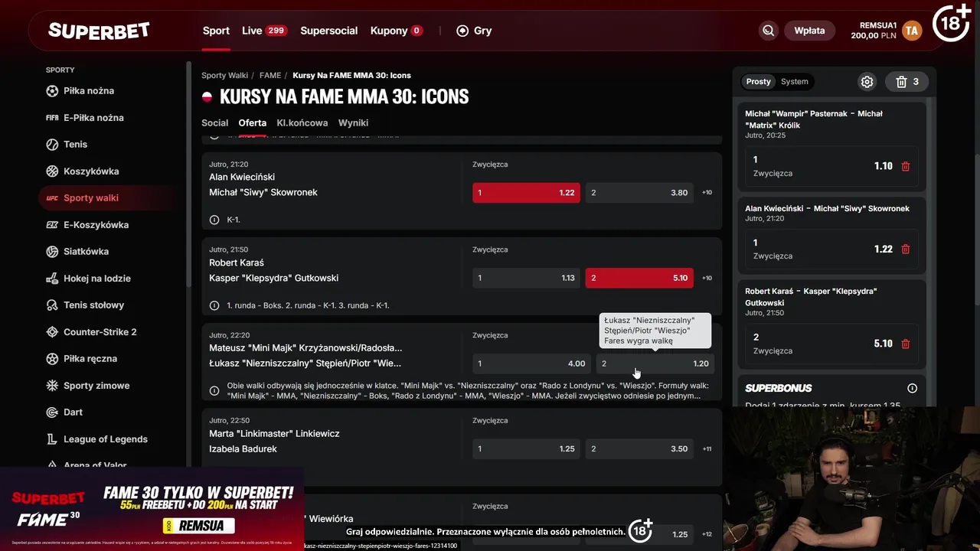Toggle Skowronek win odds 3.80
980x551 pixels.
(639, 193)
